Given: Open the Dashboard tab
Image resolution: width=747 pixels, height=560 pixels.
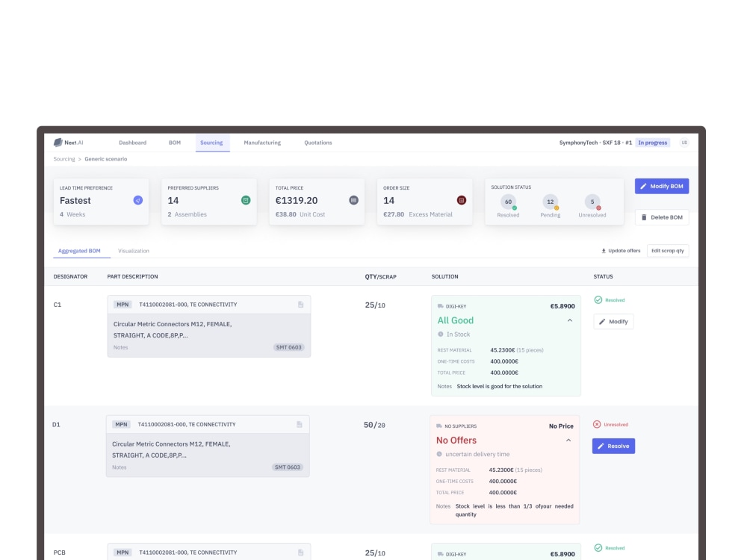Looking at the screenshot, I should 132,143.
